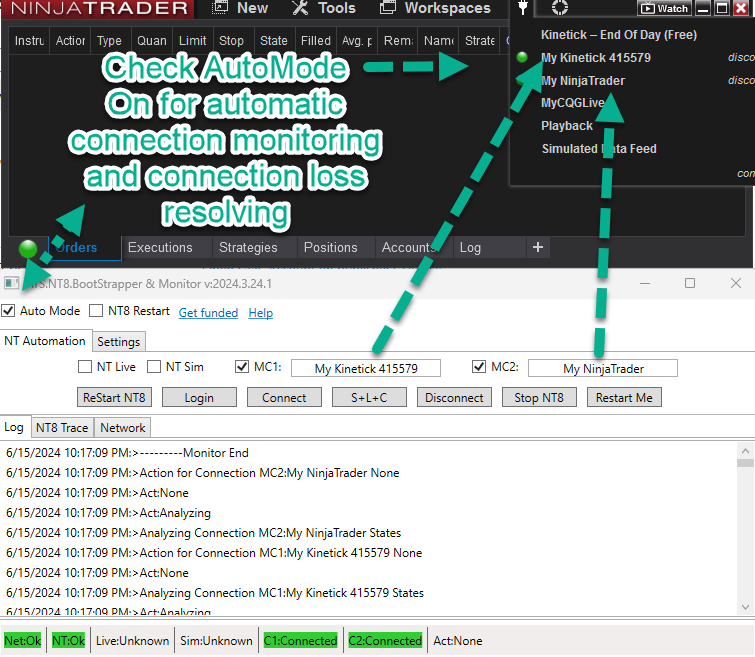Switch to the Settings tab
755x657 pixels.
pyautogui.click(x=118, y=342)
